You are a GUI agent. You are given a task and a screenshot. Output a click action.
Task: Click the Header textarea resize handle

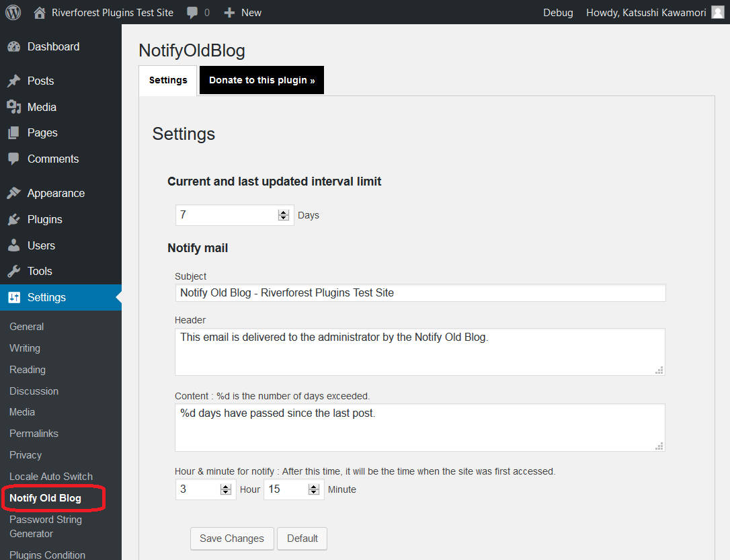tap(659, 370)
